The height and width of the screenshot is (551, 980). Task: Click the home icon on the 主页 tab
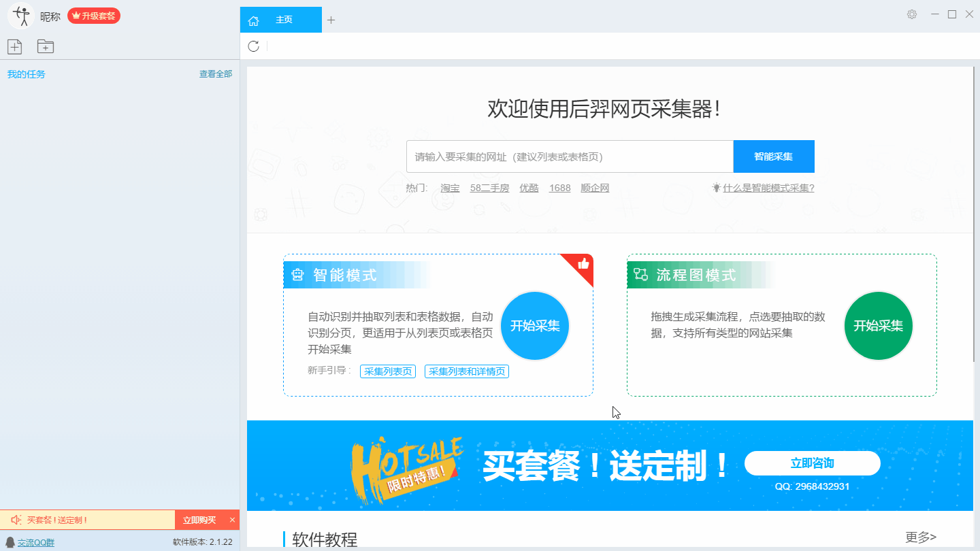[253, 20]
